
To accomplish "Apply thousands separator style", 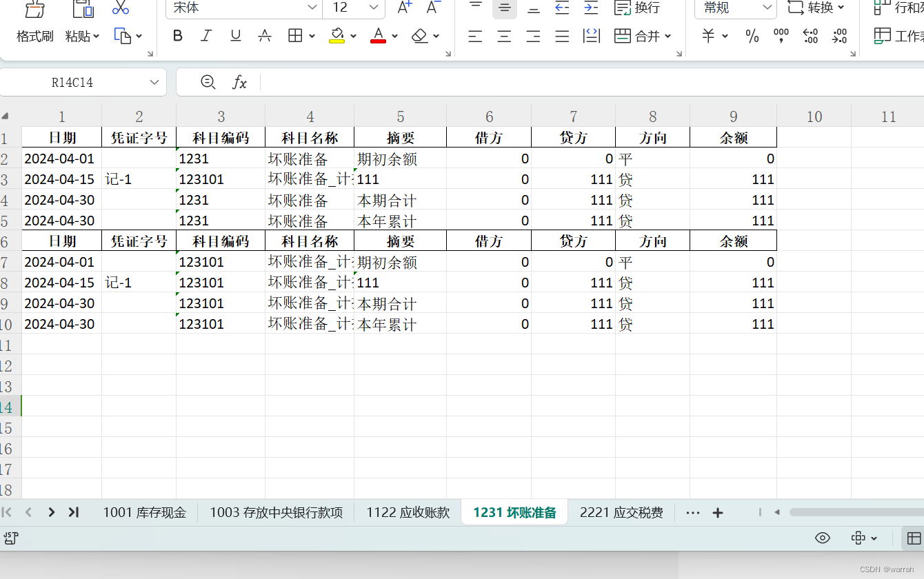I will [781, 36].
